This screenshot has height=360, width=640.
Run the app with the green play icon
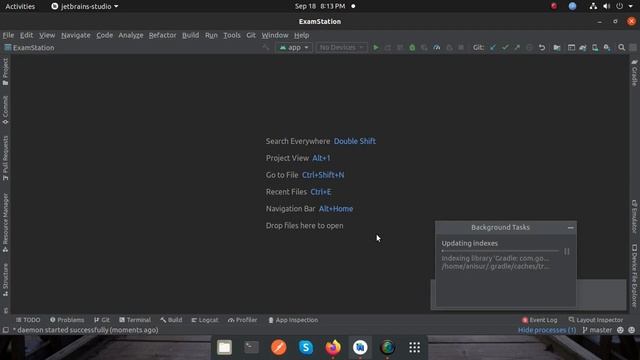coord(376,48)
